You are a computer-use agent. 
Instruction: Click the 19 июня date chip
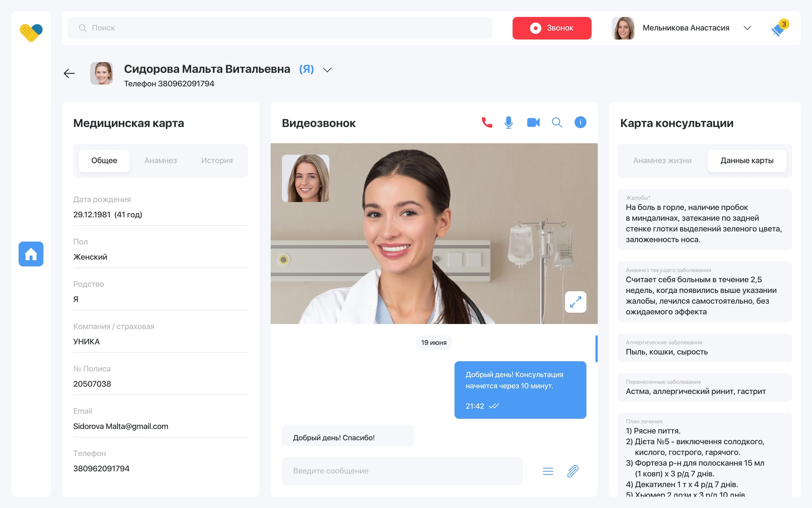(434, 343)
